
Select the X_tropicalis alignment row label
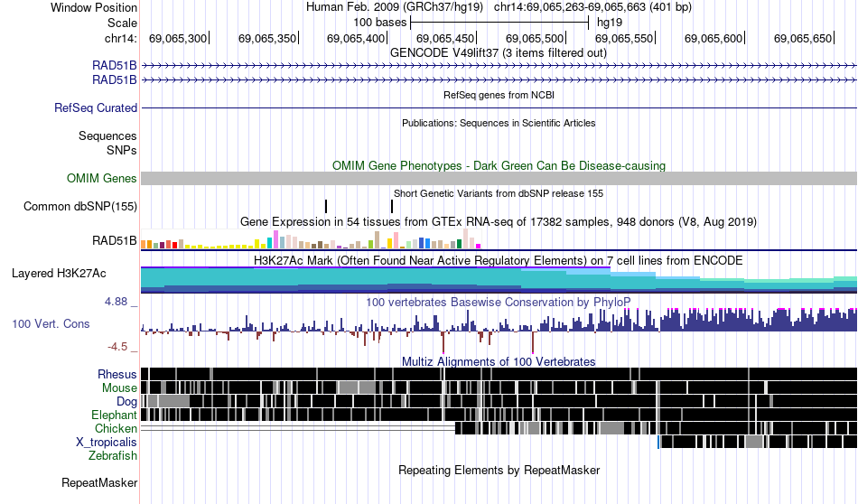pyautogui.click(x=107, y=443)
